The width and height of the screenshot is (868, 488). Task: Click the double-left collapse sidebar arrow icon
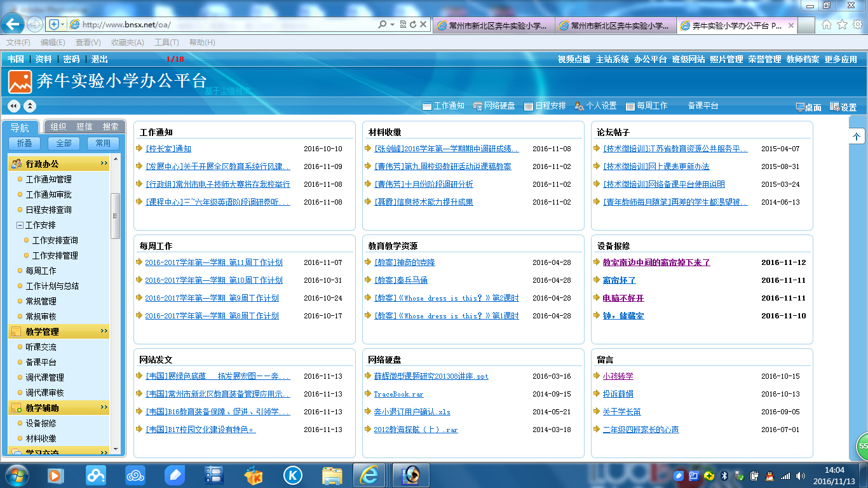[14, 106]
